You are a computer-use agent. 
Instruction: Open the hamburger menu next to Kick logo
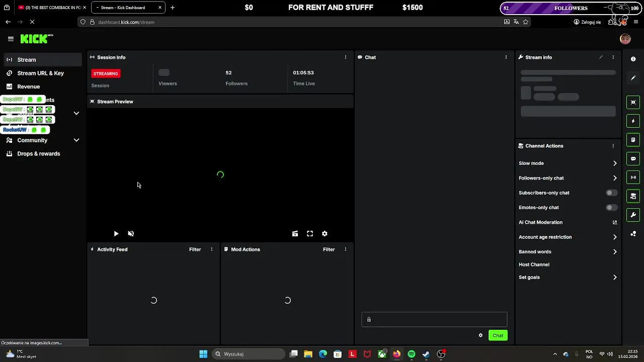coord(11,39)
